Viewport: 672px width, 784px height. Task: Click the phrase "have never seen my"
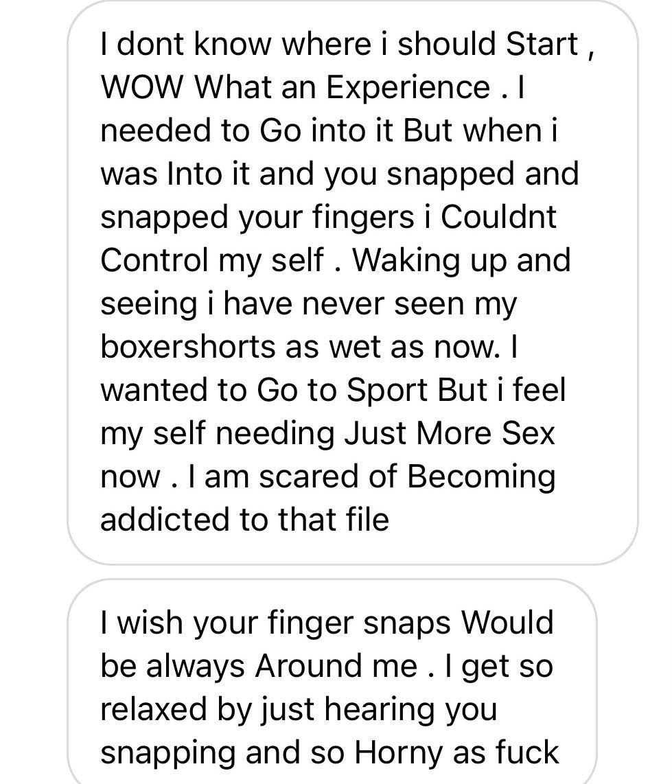pos(370,304)
